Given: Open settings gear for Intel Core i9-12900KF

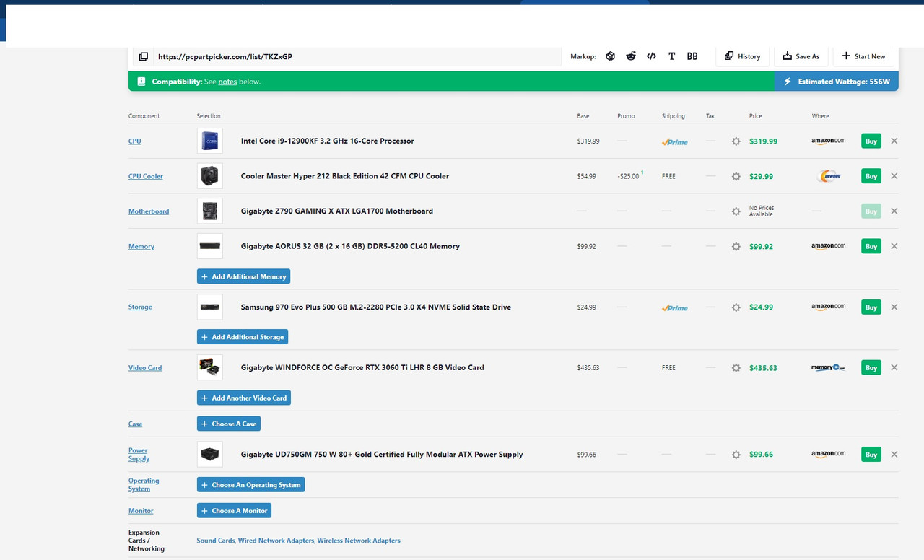Looking at the screenshot, I should tap(736, 141).
